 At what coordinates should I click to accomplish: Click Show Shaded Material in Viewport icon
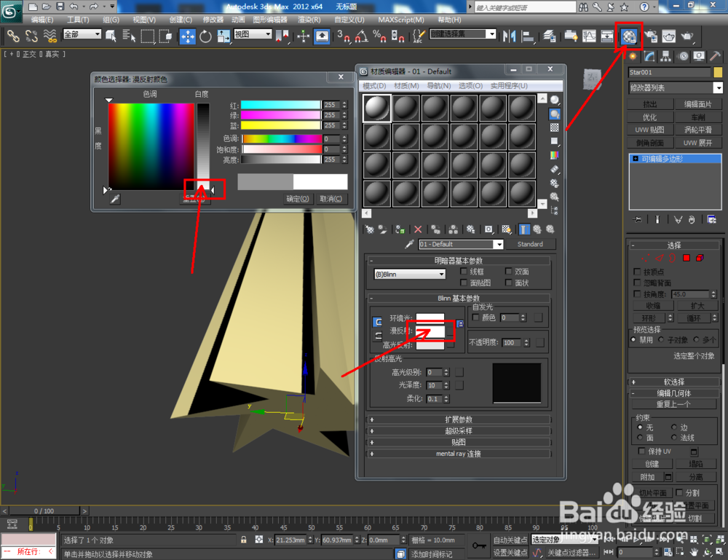(506, 229)
